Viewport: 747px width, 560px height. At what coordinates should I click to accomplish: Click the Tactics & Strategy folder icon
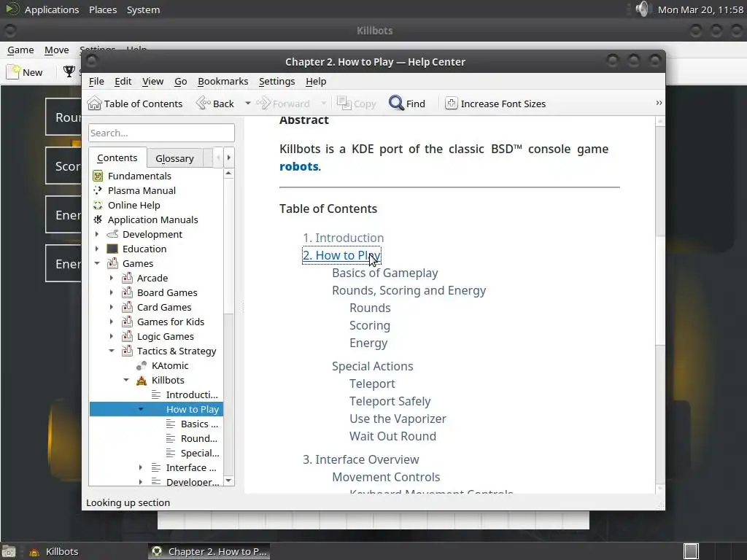127,351
